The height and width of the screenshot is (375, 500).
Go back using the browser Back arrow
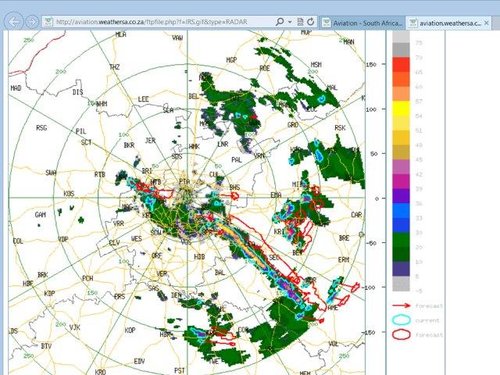(x=14, y=22)
